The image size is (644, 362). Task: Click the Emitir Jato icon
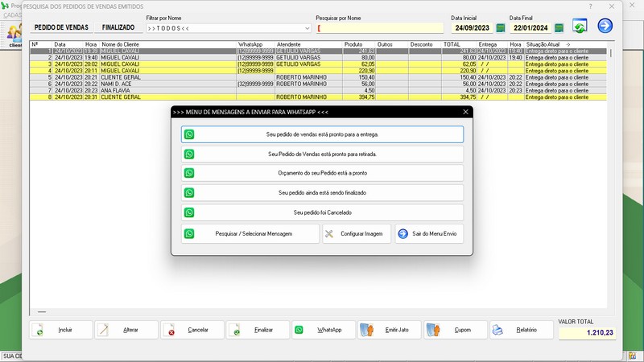coord(367,330)
